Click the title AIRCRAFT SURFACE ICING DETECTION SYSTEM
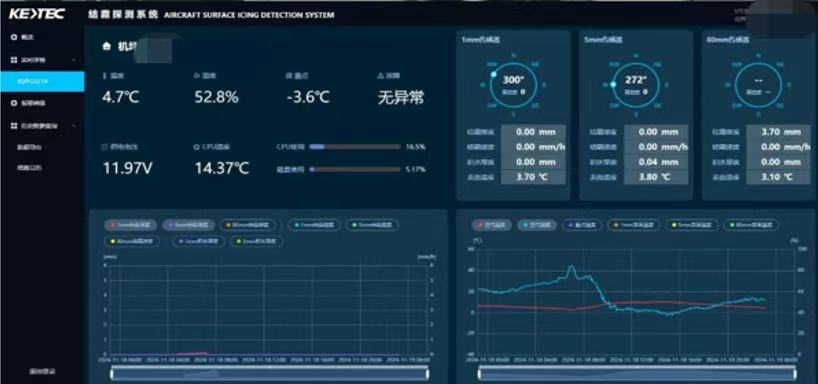Screen dimensions: 818x384 [249, 15]
